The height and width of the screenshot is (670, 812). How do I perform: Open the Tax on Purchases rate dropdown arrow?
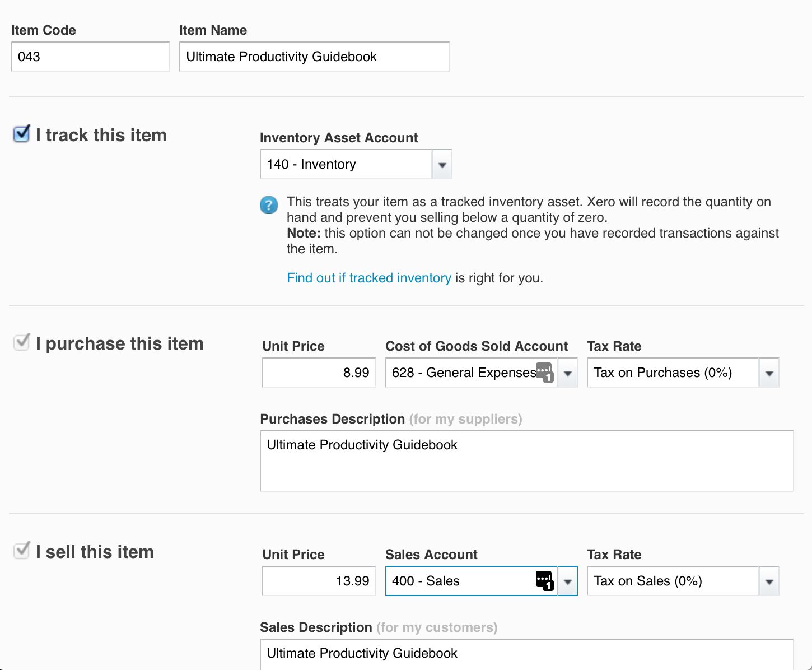(769, 373)
